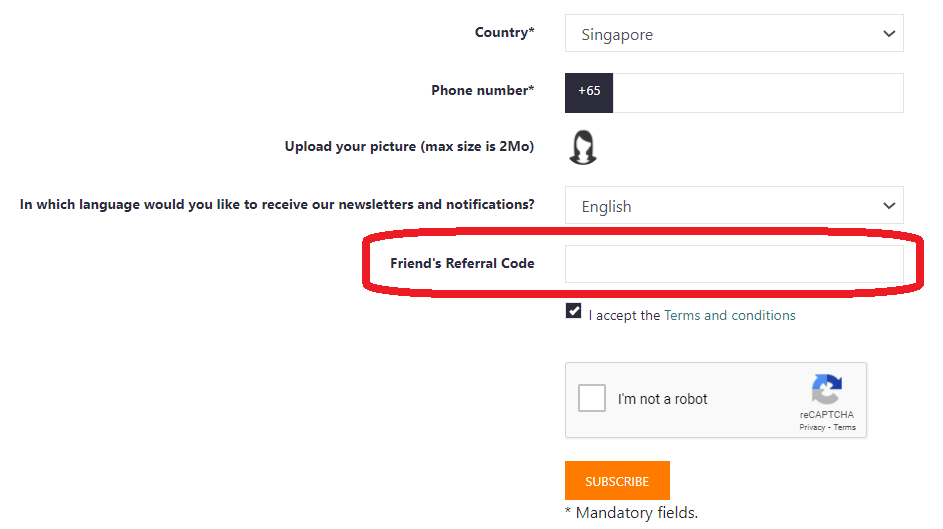Open the reCAPTCHA Privacy link
This screenshot has height=529, width=943.
click(x=812, y=427)
